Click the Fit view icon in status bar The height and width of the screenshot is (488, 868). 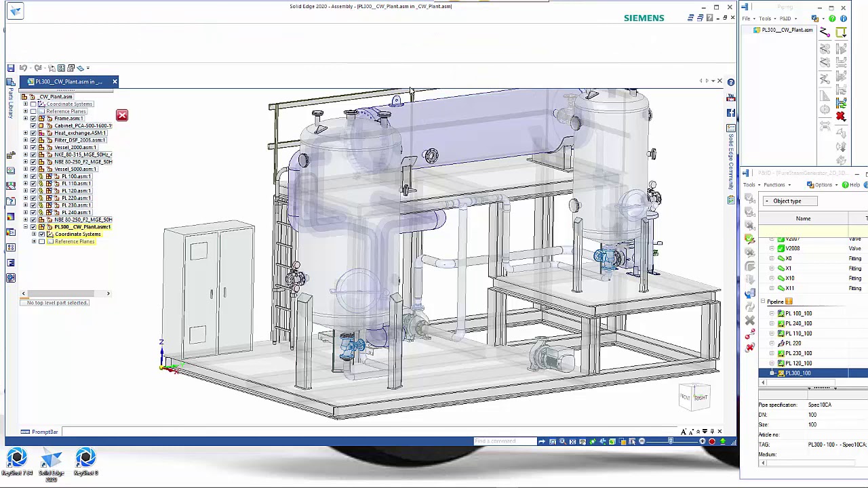[572, 442]
